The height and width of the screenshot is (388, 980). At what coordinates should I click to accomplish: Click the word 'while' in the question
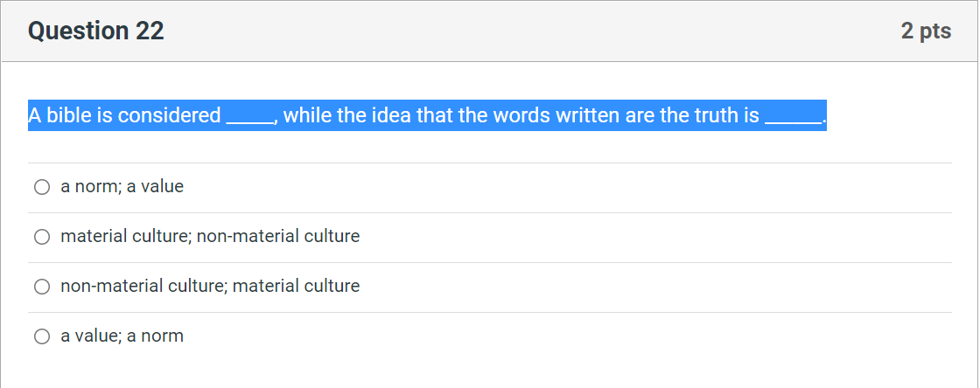(306, 115)
